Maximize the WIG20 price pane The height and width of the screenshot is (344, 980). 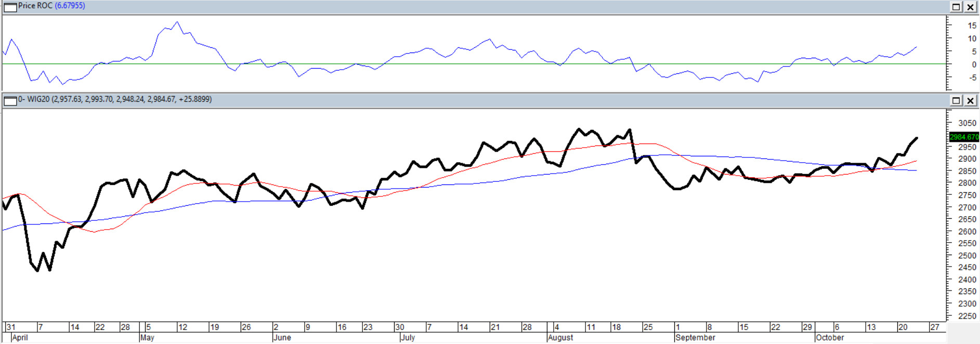(956, 100)
